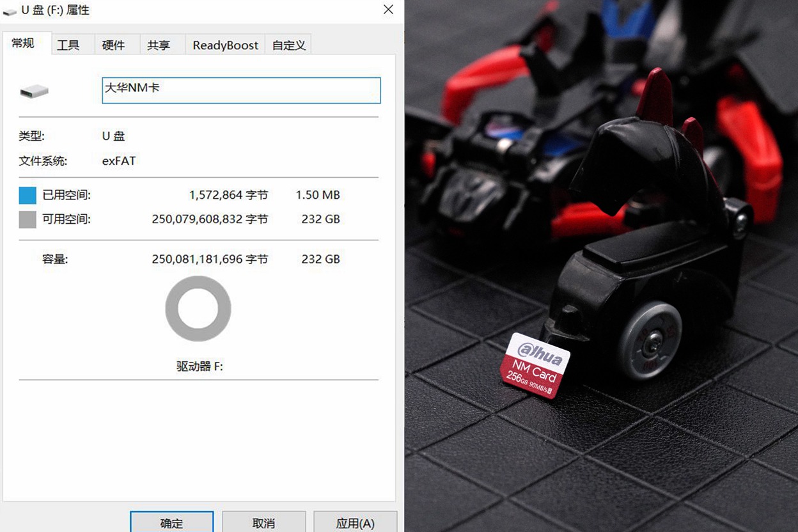The height and width of the screenshot is (532, 798).
Task: Click the title bar drive icon
Action: tap(10, 11)
